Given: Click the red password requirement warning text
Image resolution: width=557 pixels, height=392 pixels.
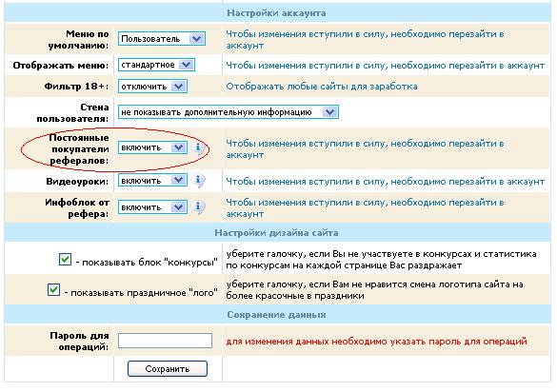Looking at the screenshot, I should tap(376, 342).
